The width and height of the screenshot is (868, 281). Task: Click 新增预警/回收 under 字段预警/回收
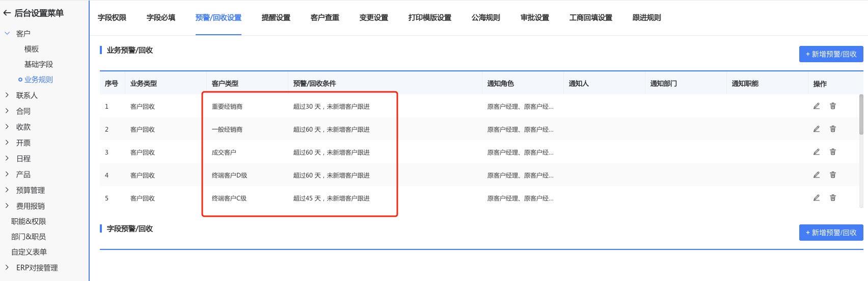tap(831, 233)
